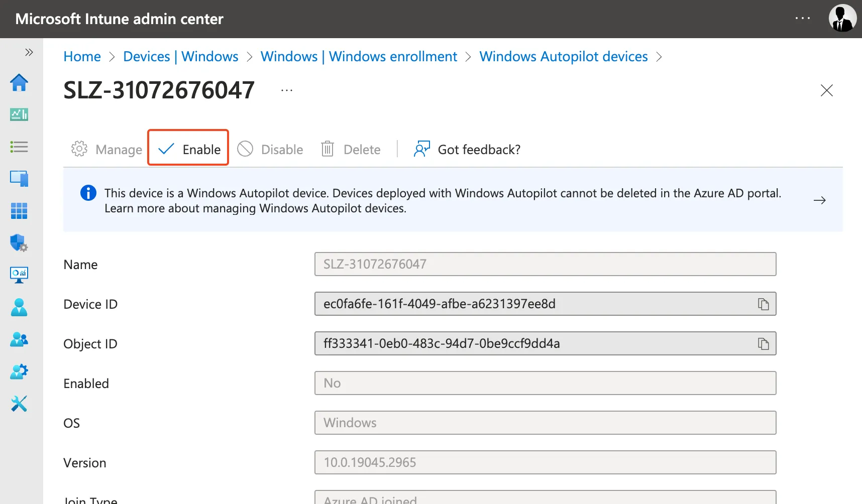Viewport: 862px width, 504px height.
Task: Open Tenant administration icon in sidebar
Action: point(19,371)
